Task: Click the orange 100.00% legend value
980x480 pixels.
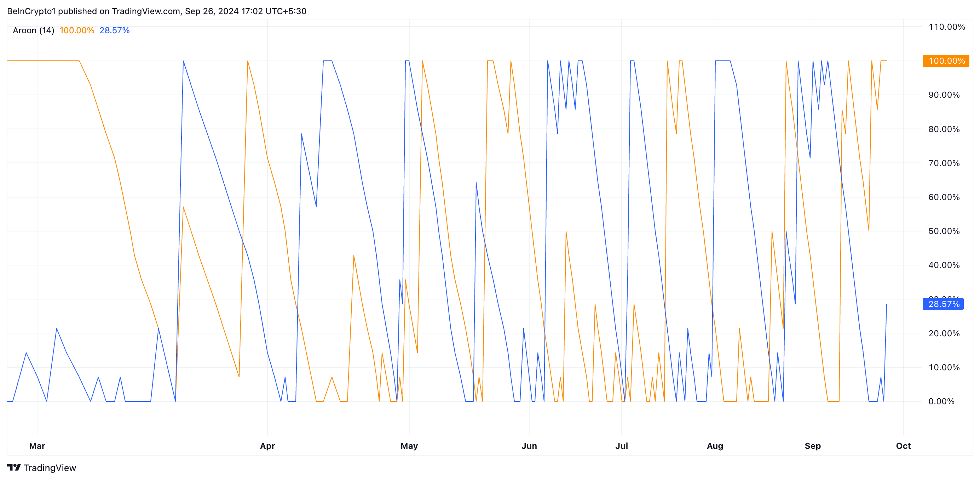Action: tap(77, 30)
